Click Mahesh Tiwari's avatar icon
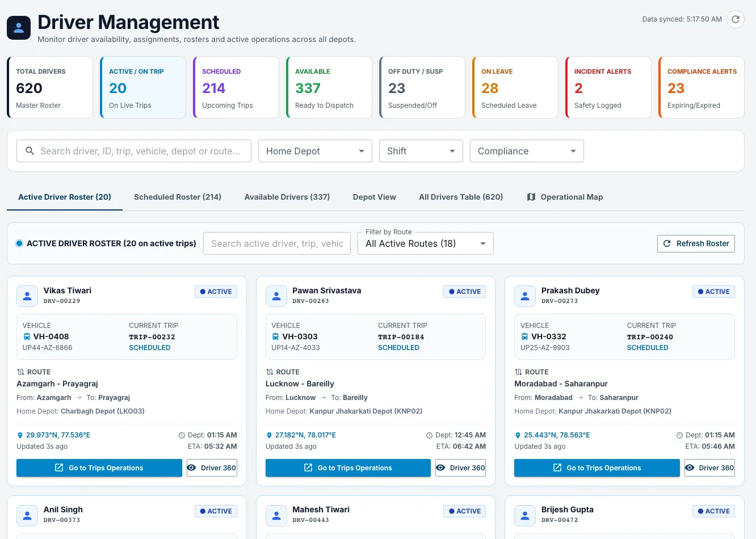Image resolution: width=756 pixels, height=539 pixels. coord(276,515)
